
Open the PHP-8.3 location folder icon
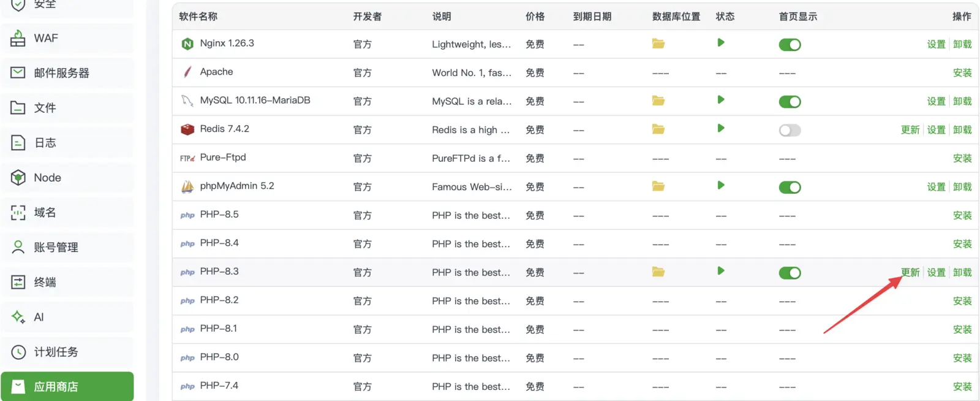[658, 272]
